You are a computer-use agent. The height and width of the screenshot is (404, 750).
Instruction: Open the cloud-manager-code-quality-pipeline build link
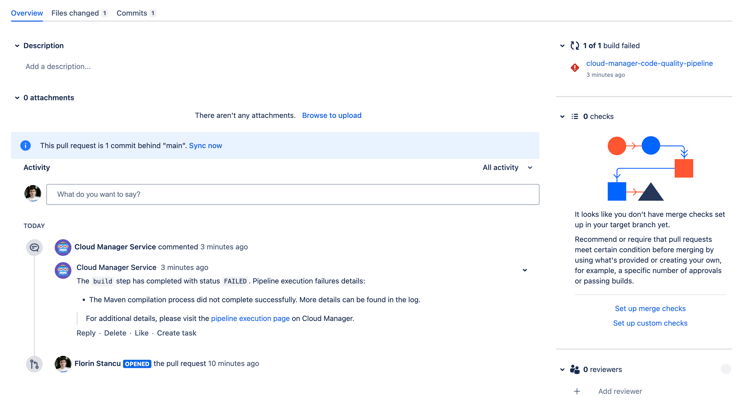649,63
